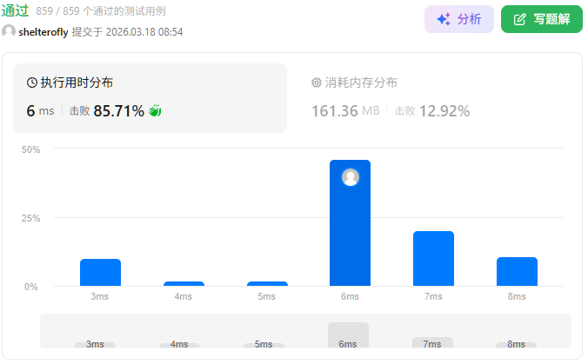
Task: Select the 8ms bar in the main chart
Action: (x=517, y=271)
